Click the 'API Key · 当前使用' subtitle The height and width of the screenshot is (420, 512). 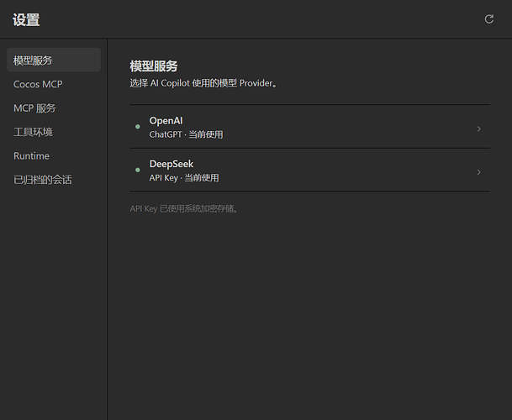coord(184,178)
